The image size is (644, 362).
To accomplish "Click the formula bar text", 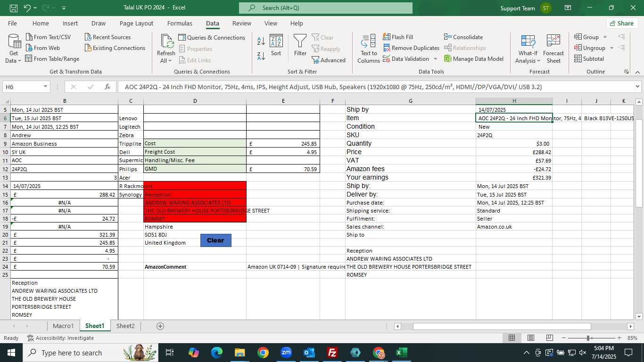I will [333, 87].
